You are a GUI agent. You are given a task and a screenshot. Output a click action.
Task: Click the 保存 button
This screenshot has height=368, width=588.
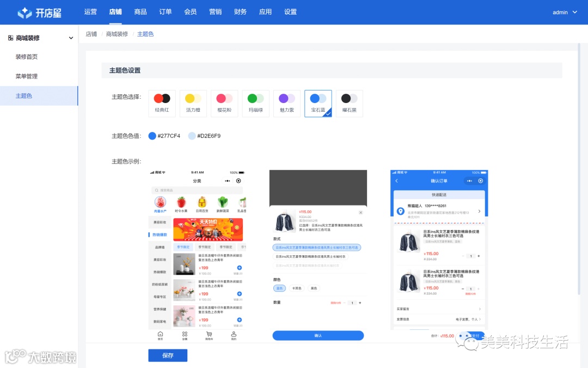pos(168,355)
